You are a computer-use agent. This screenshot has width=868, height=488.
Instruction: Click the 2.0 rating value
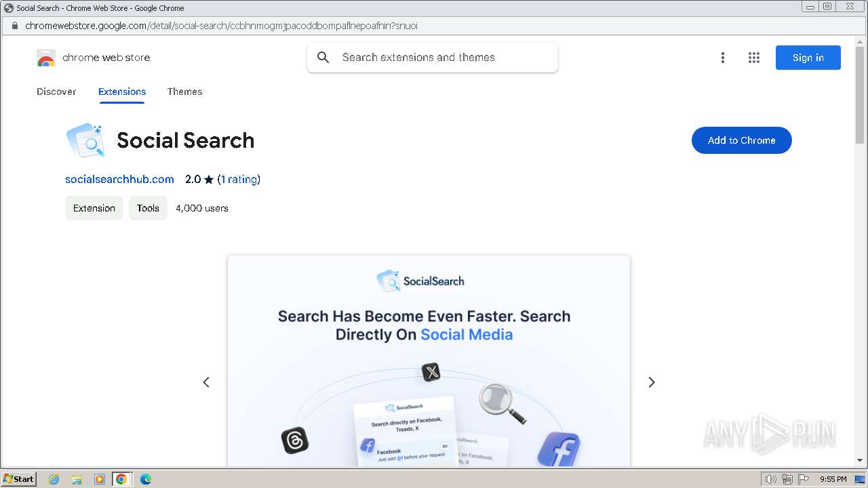tap(193, 180)
